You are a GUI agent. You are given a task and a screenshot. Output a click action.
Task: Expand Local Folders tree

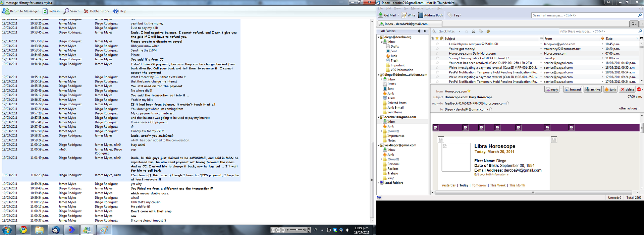[x=378, y=183]
